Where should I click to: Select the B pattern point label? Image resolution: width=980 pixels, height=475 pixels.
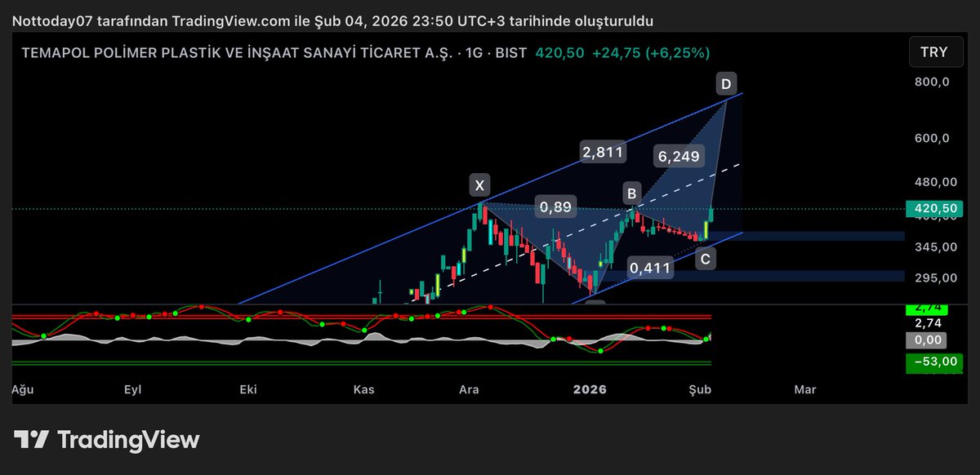click(x=631, y=193)
